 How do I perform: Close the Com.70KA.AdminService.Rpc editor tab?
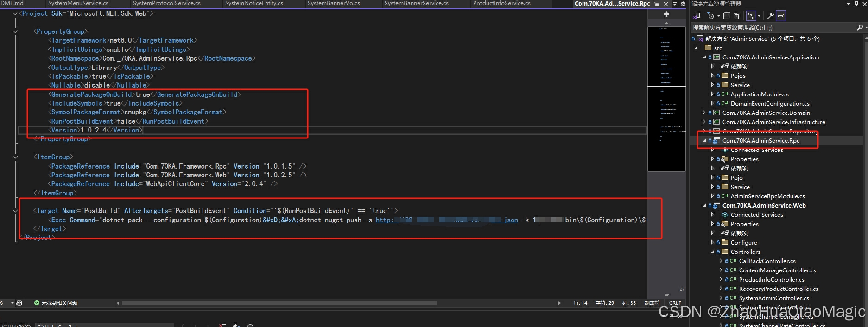pyautogui.click(x=666, y=4)
